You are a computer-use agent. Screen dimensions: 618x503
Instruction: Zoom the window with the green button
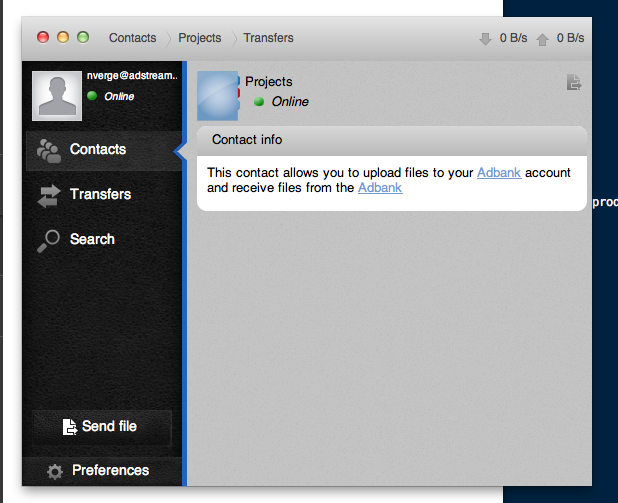tap(83, 37)
